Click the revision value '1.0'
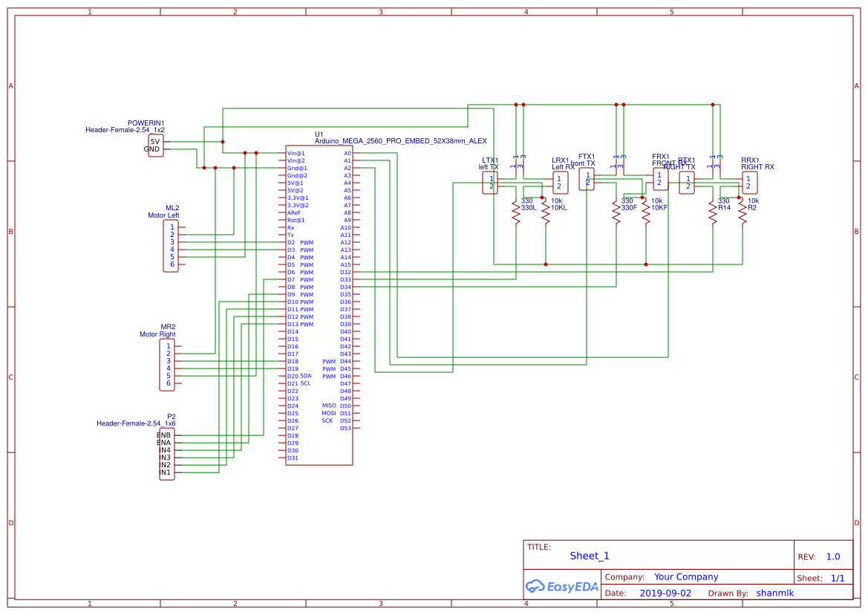The width and height of the screenshot is (868, 615). 833,557
